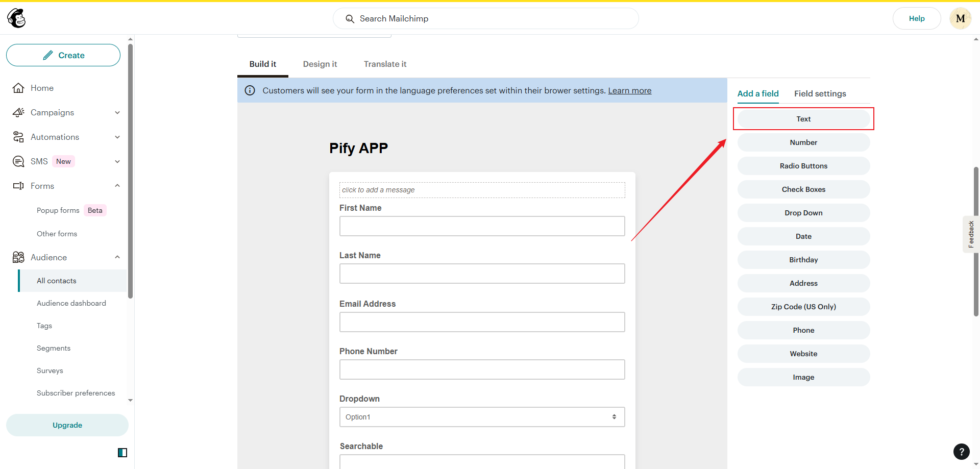Collapse sidebar using the panel toggle icon
980x469 pixels.
(x=122, y=453)
